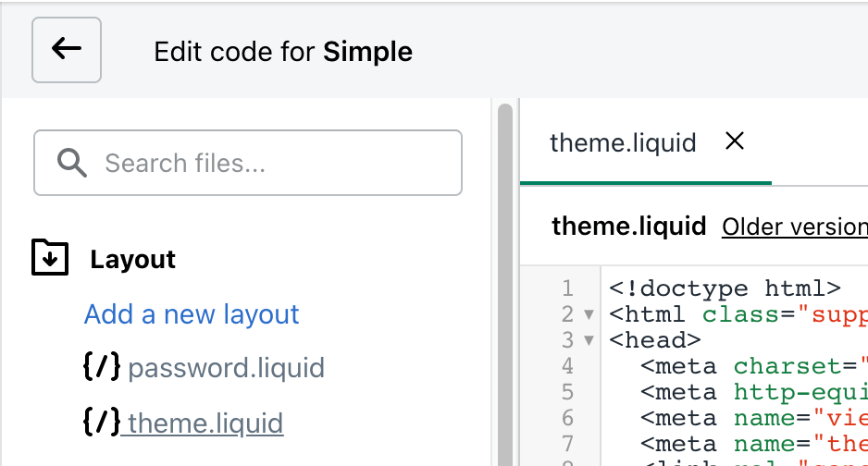868x466 pixels.
Task: Open Older versions link
Action: point(795,227)
